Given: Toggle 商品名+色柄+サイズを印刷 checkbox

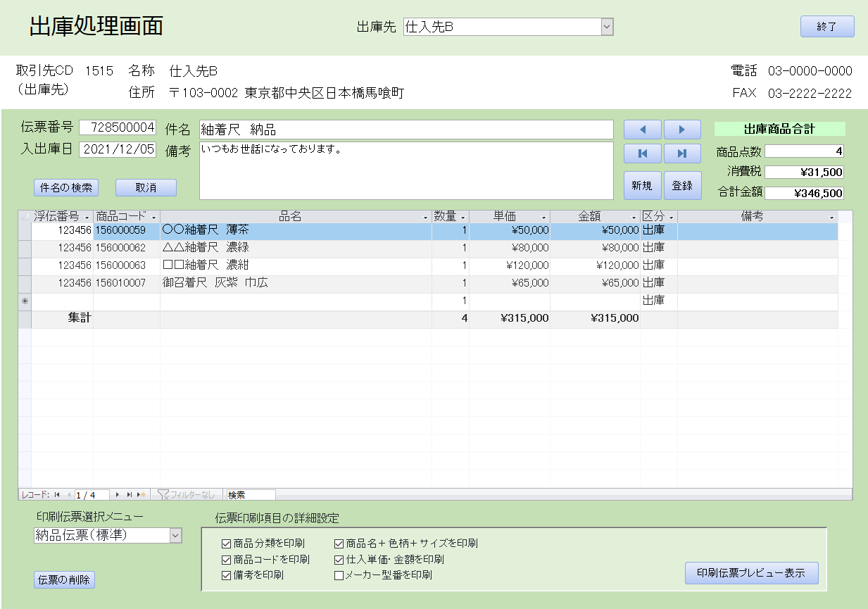Looking at the screenshot, I should click(339, 544).
